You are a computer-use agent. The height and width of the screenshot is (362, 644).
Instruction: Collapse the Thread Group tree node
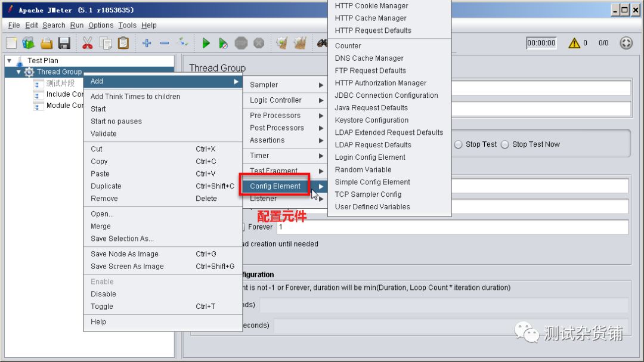coord(18,72)
